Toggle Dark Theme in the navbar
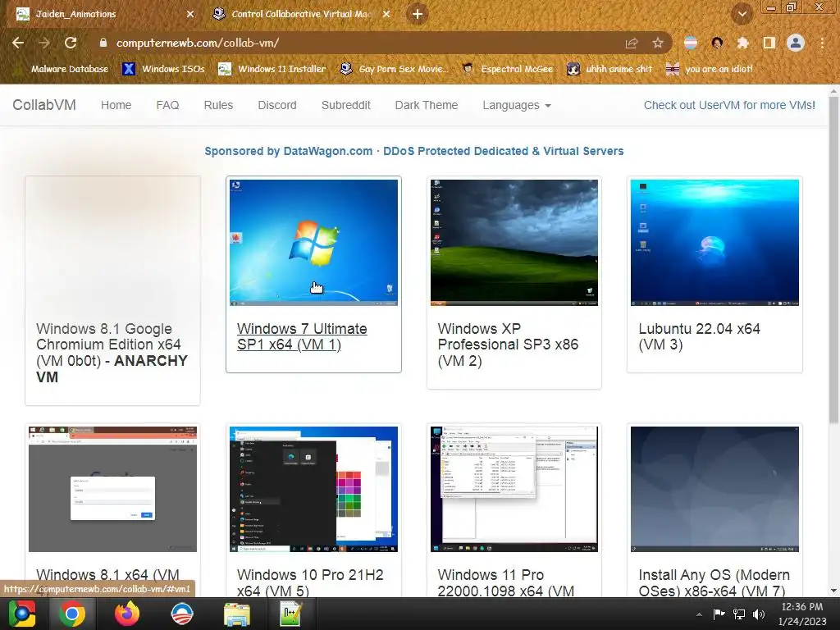840x630 pixels. pyautogui.click(x=427, y=105)
